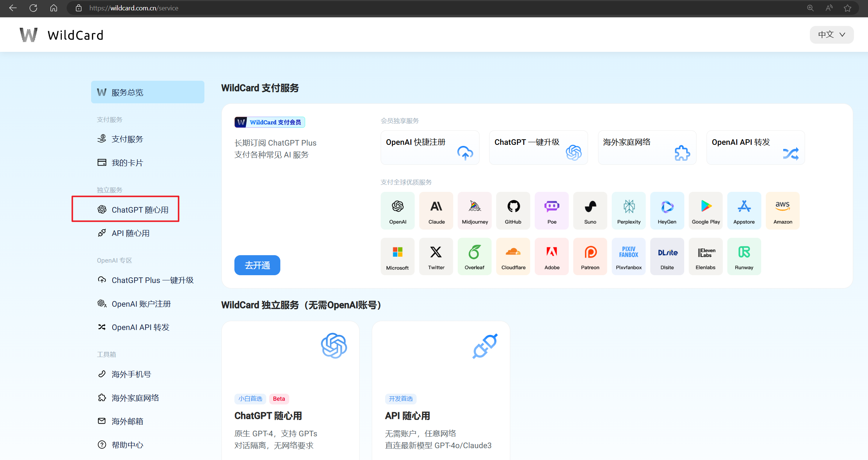Viewport: 868px width, 460px height.
Task: Click the 去开通 button
Action: point(257,264)
